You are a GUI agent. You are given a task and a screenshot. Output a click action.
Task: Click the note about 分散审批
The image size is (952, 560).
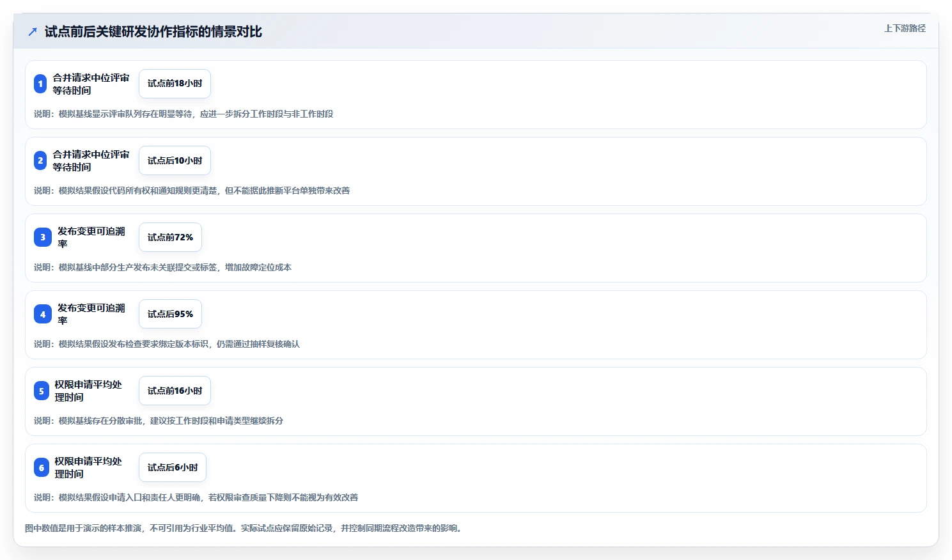(x=159, y=421)
